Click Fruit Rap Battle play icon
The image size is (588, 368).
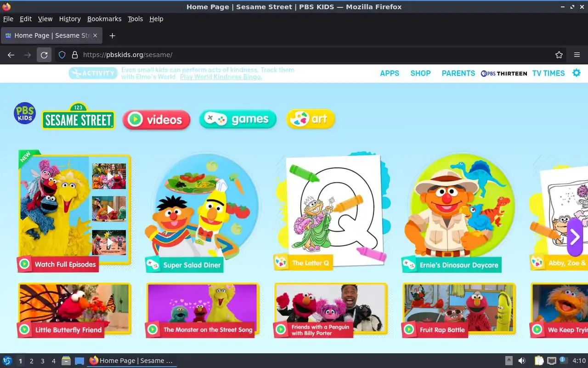point(409,329)
